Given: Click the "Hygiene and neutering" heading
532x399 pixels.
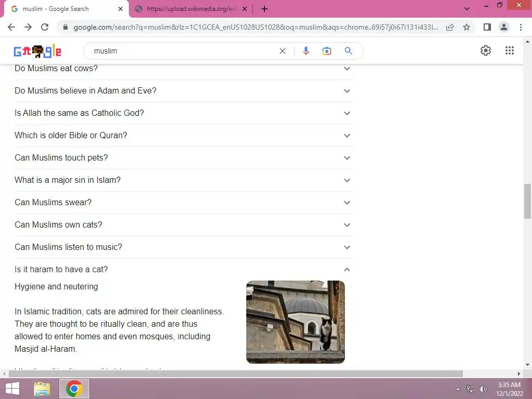Looking at the screenshot, I should [56, 287].
